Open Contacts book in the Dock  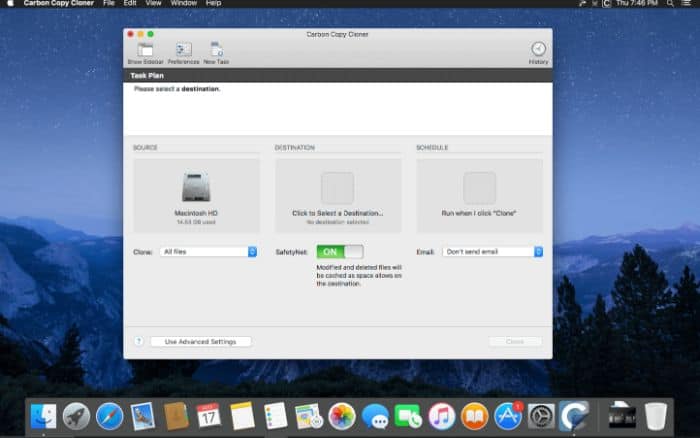176,416
